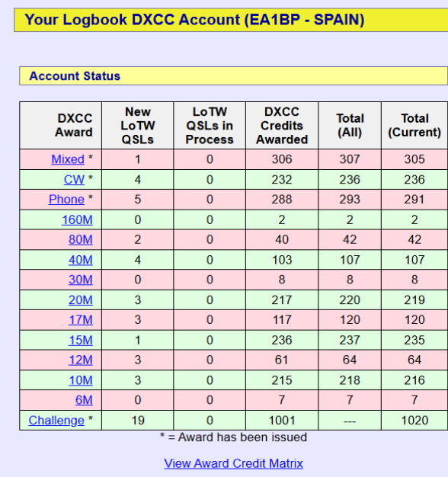Image resolution: width=448 pixels, height=477 pixels.
Task: Select the Your Logbook DXCC Account title
Action: click(x=194, y=20)
